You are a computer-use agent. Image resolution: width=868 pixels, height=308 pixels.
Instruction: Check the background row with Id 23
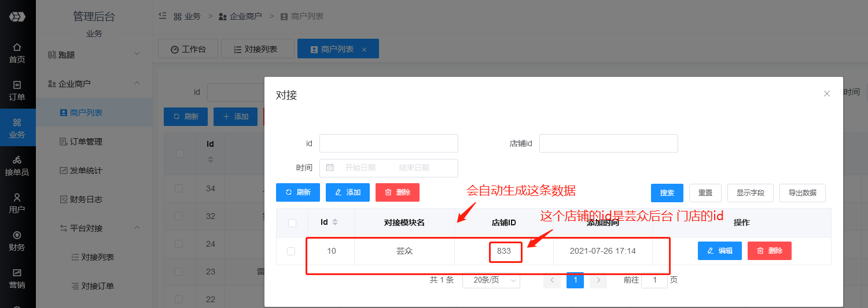click(179, 272)
